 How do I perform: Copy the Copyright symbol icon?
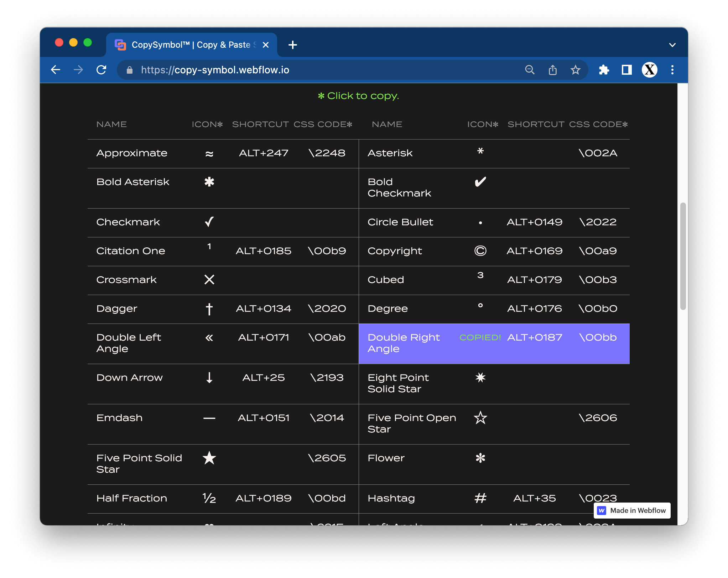[x=480, y=251]
